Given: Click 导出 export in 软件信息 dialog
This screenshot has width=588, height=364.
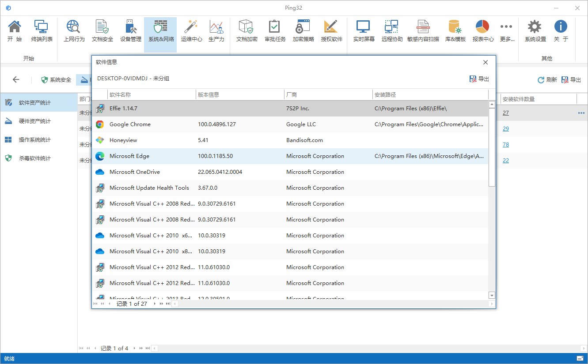Looking at the screenshot, I should tap(479, 79).
